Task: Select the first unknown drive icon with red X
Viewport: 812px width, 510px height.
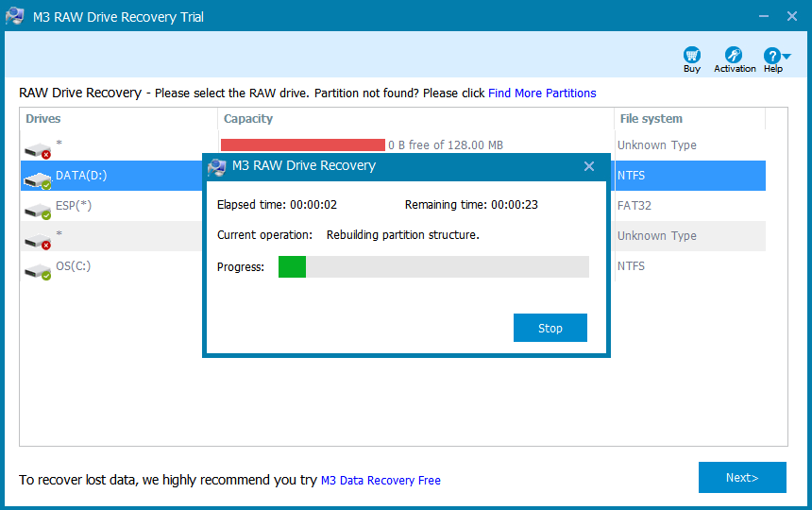Action: click(x=38, y=151)
